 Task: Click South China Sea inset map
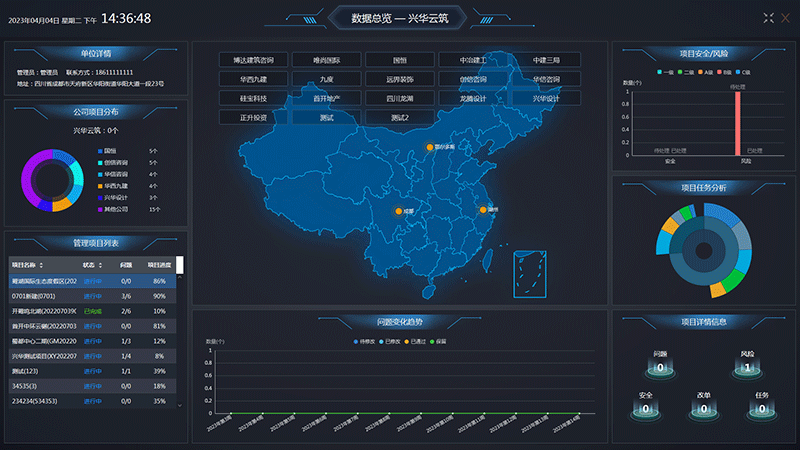coord(530,274)
